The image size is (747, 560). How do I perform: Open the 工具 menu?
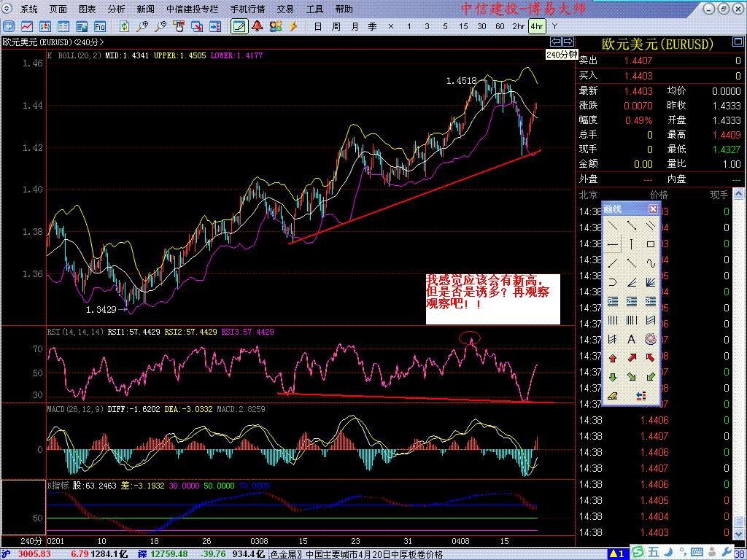tap(314, 9)
